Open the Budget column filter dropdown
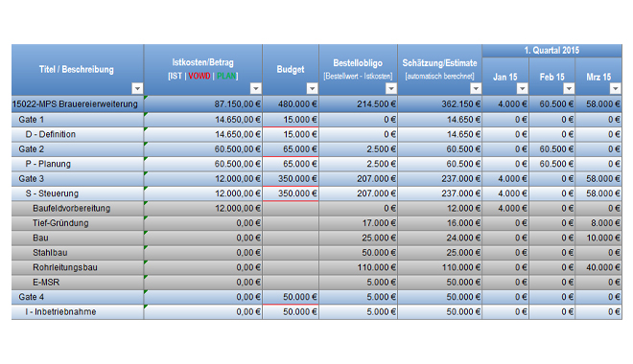Image resolution: width=633 pixels, height=364 pixels. pyautogui.click(x=312, y=88)
